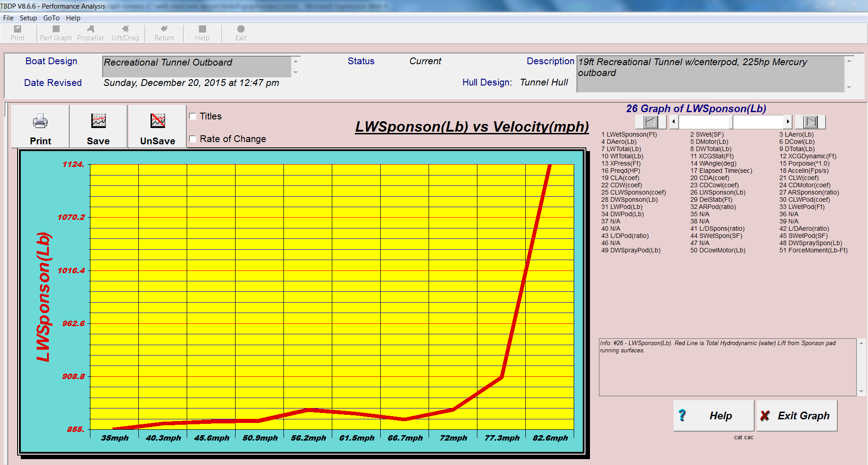Viewport: 868px width, 465px height.
Task: Select graph 10 WtTotal(Lb)
Action: tap(622, 156)
